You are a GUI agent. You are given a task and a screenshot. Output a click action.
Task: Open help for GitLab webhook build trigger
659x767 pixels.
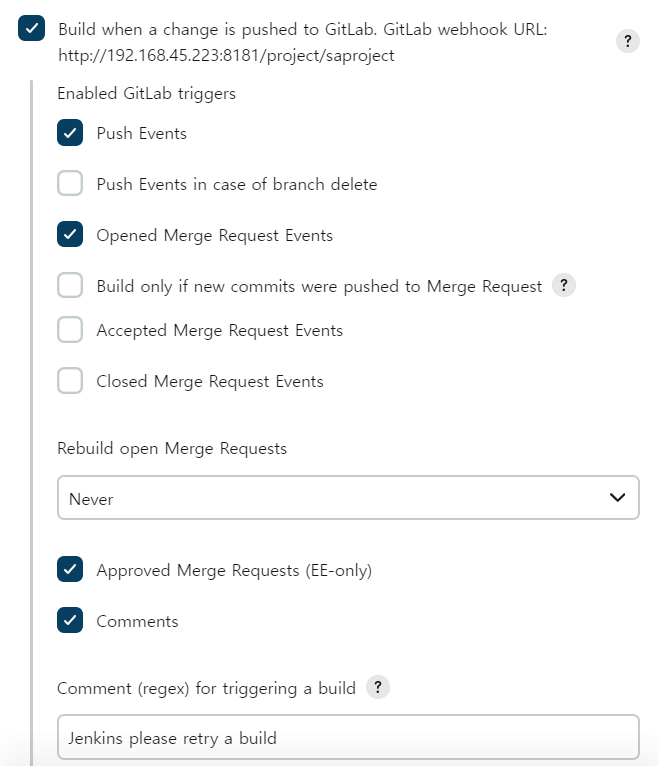(627, 41)
